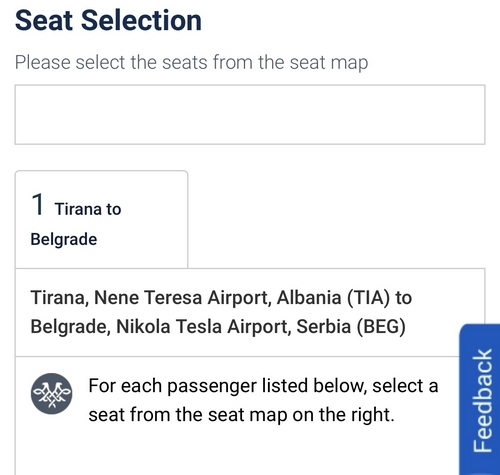Click the Please select the seats text
The height and width of the screenshot is (475, 500).
192,63
